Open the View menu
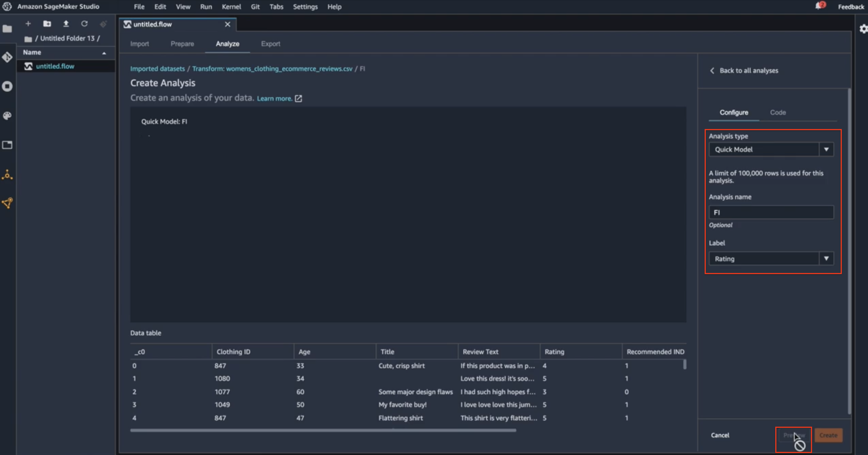This screenshot has width=868, height=455. [183, 7]
